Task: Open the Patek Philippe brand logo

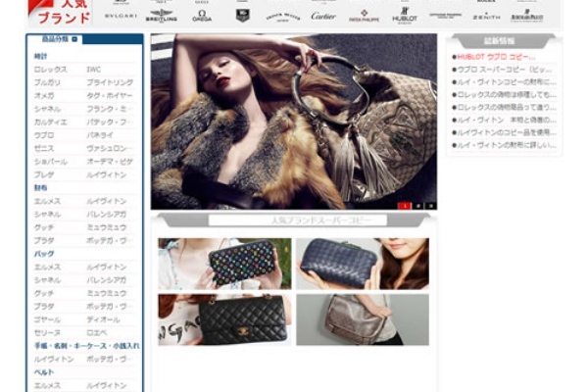Action: 365,16
